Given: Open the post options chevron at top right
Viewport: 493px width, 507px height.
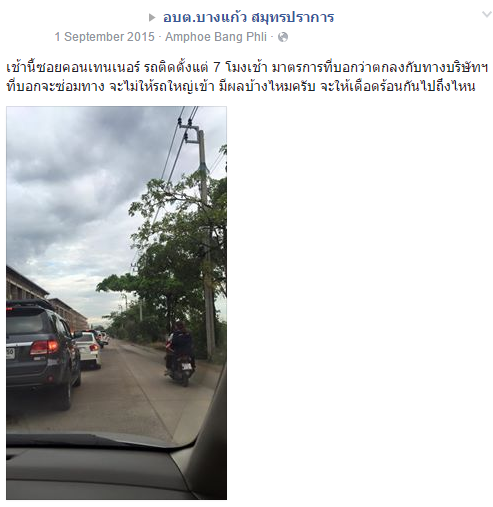Looking at the screenshot, I should tap(487, 14).
